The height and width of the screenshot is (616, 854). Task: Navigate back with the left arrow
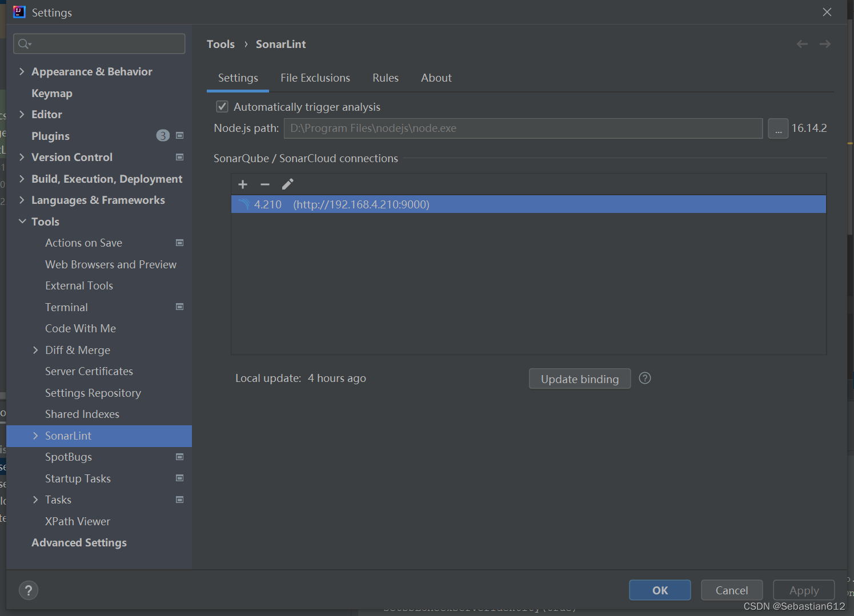(802, 44)
